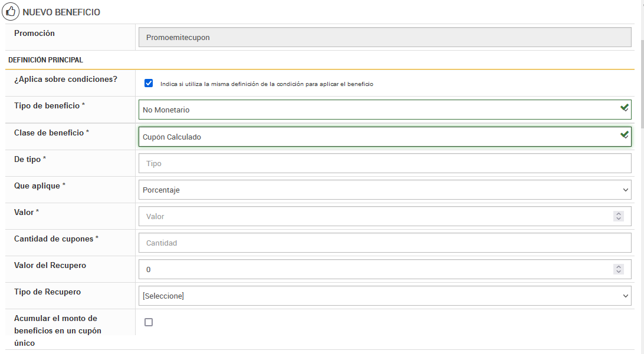Enable Acumular el monto de beneficios checkbox
This screenshot has width=644, height=354.
pos(149,322)
